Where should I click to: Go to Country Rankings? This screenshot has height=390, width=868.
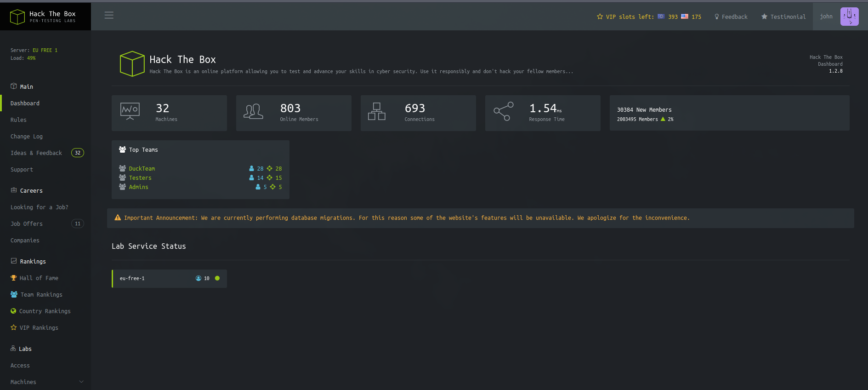click(45, 311)
